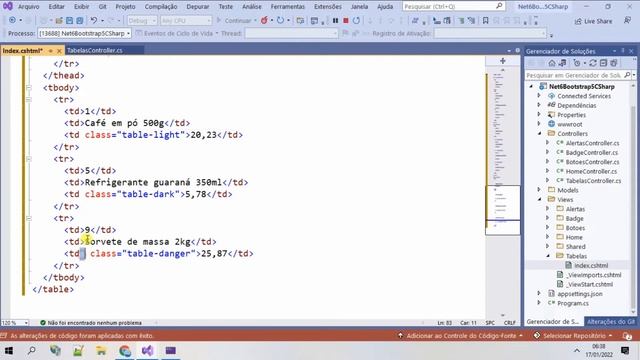Click the Eventos de Ciclo de Vida dropdown
This screenshot has width=640, height=360.
click(177, 33)
